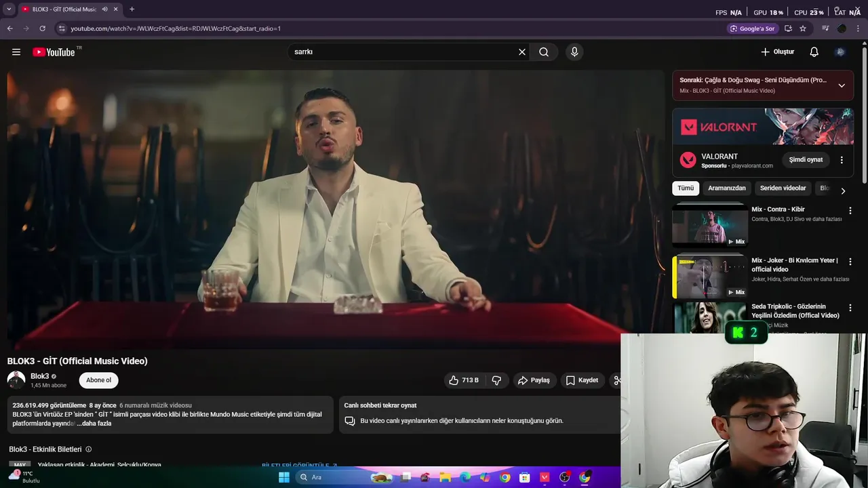
Task: Select the Seriden videolar filter chip
Action: click(783, 188)
